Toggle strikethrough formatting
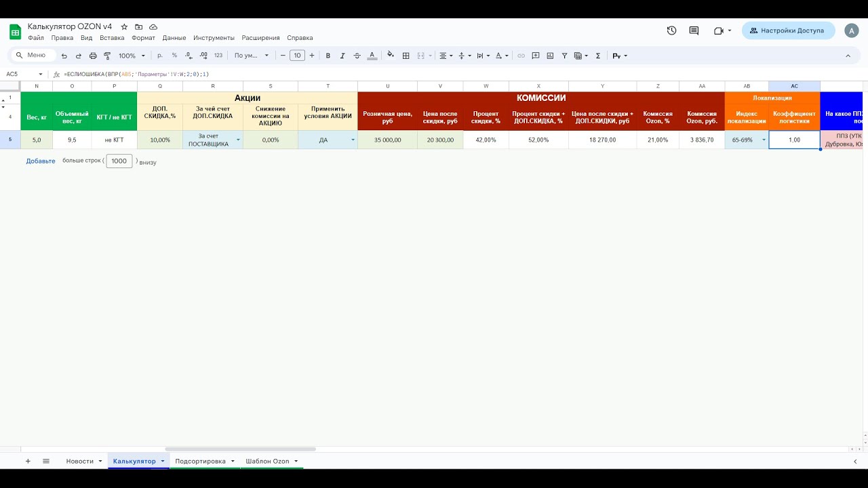The image size is (868, 488). point(357,56)
